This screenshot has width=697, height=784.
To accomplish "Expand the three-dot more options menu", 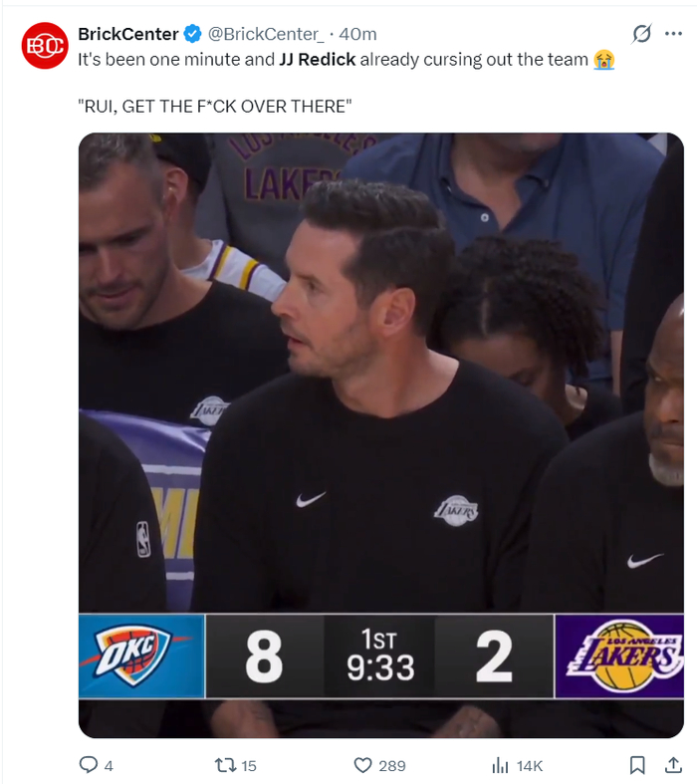I will coord(675,34).
